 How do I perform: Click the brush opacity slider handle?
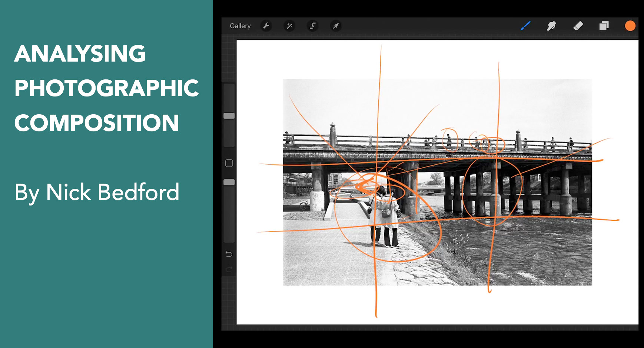point(229,182)
